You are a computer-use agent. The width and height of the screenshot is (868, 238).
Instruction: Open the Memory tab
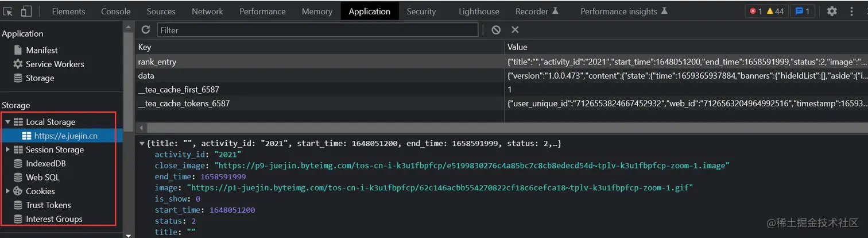point(317,11)
